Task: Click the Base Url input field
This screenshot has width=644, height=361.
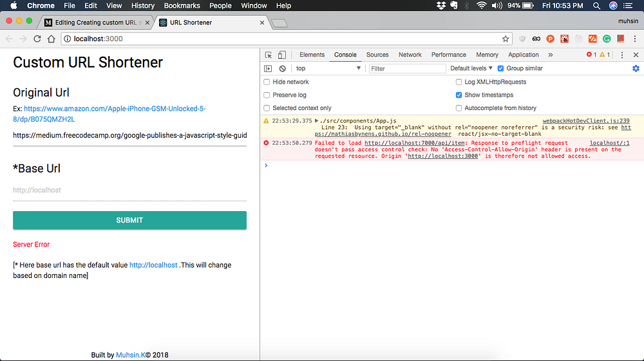Action: point(130,190)
